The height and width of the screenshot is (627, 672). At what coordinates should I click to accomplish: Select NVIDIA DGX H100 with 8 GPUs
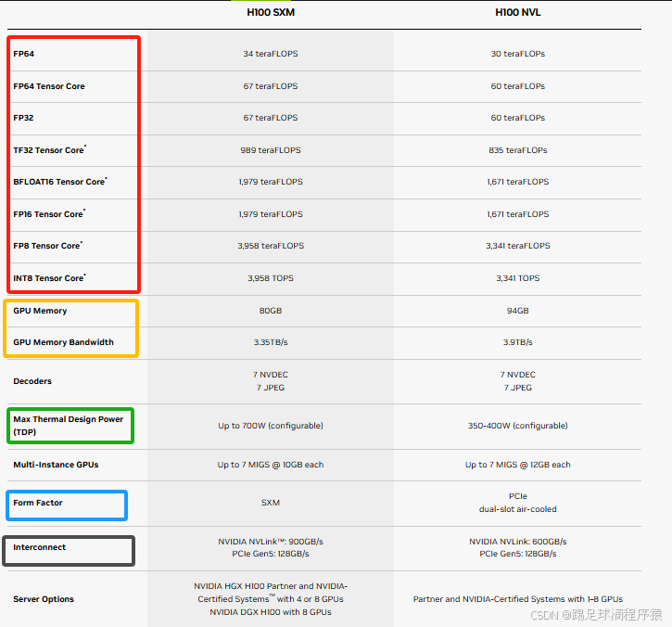(271, 612)
